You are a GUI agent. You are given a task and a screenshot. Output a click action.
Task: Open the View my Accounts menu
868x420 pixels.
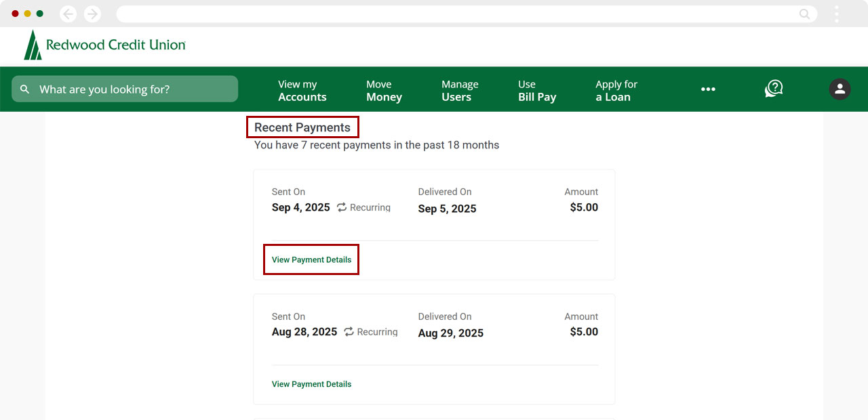tap(302, 91)
